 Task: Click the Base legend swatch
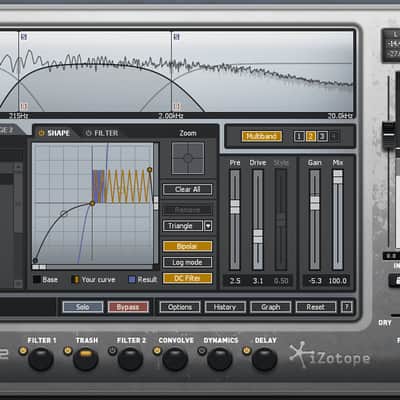pyautogui.click(x=37, y=279)
